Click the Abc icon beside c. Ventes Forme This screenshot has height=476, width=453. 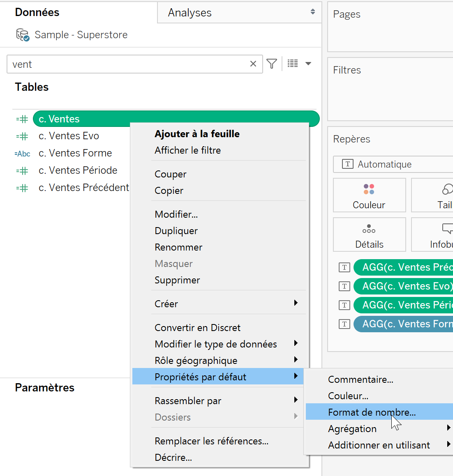pos(23,154)
